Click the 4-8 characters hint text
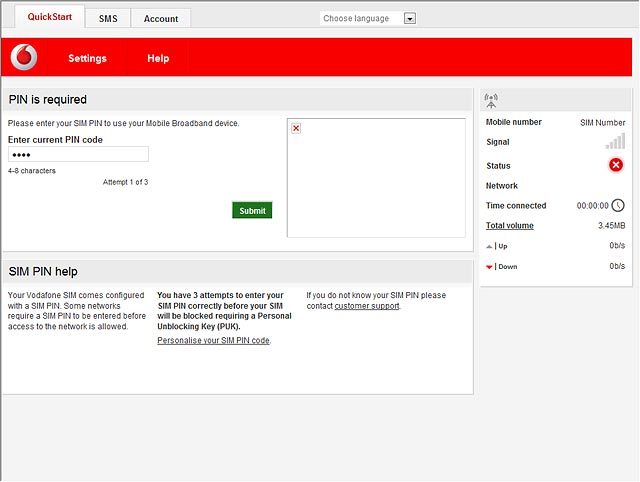Image resolution: width=640 pixels, height=482 pixels. [x=31, y=171]
